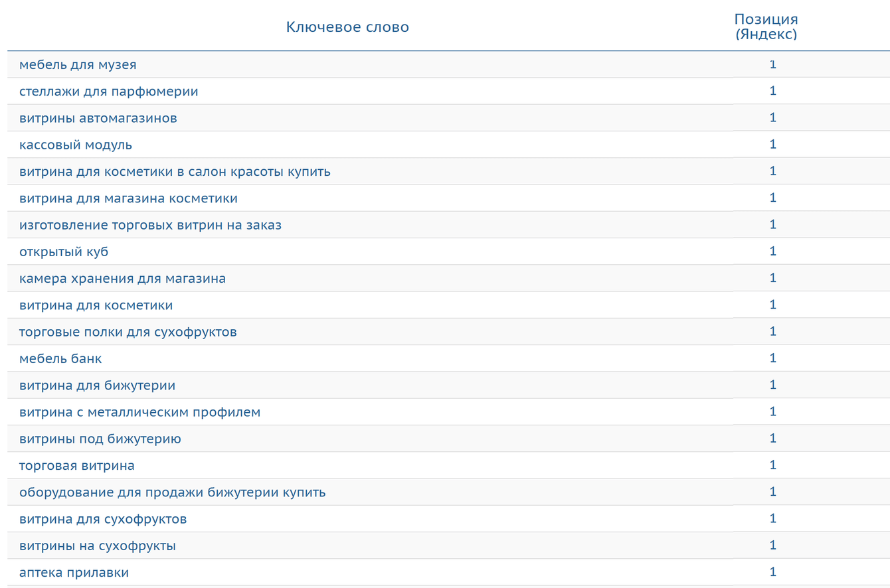The width and height of the screenshot is (890, 588).
Task: Select 'витрина с металлическим профилем'
Action: tap(140, 412)
